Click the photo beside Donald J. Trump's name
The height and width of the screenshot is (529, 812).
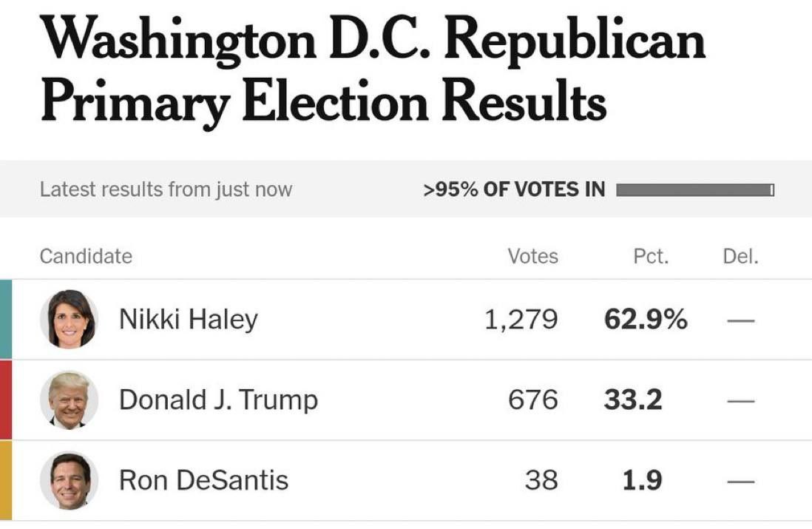(x=68, y=400)
